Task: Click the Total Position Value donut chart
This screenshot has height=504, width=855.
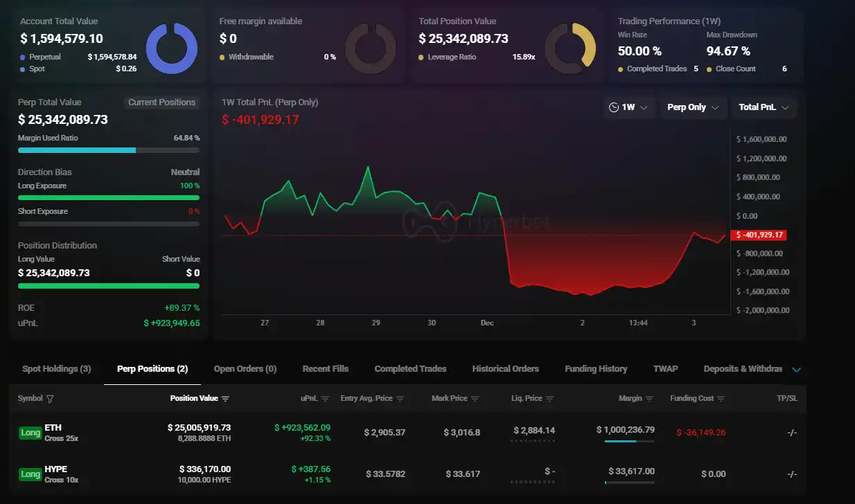Action: point(570,49)
